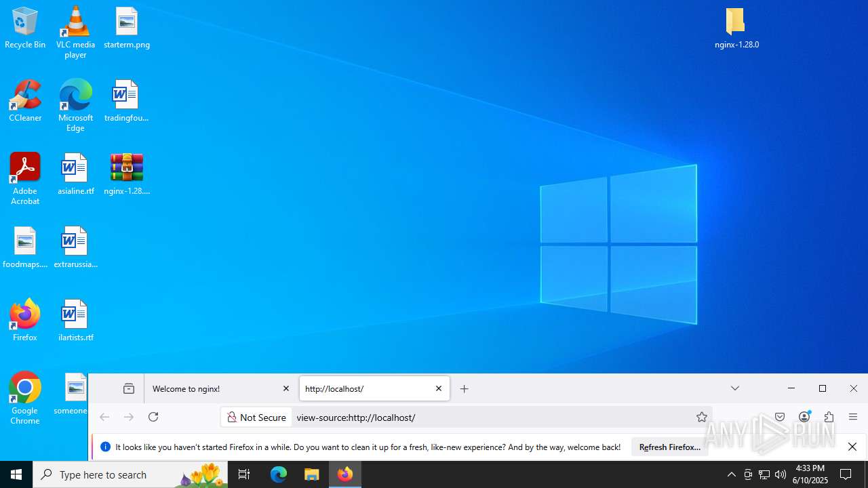
Task: Open Google Chrome desktop shortcut
Action: click(x=25, y=399)
